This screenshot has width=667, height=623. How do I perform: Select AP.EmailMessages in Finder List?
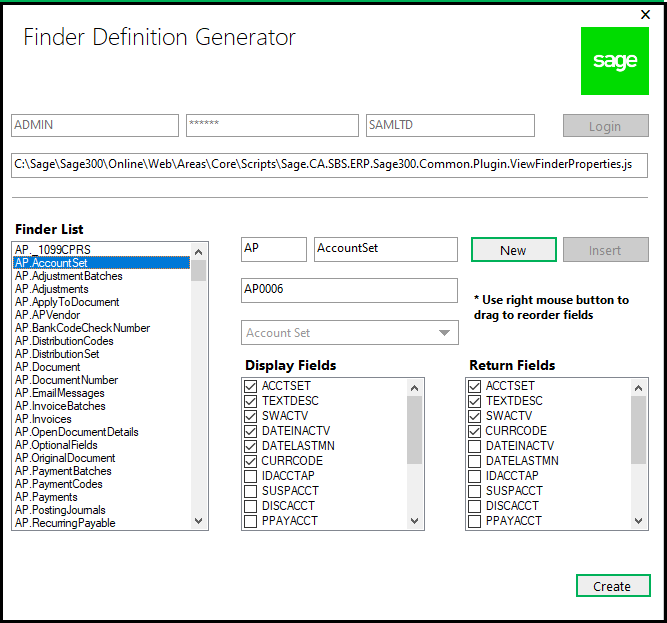coord(101,393)
